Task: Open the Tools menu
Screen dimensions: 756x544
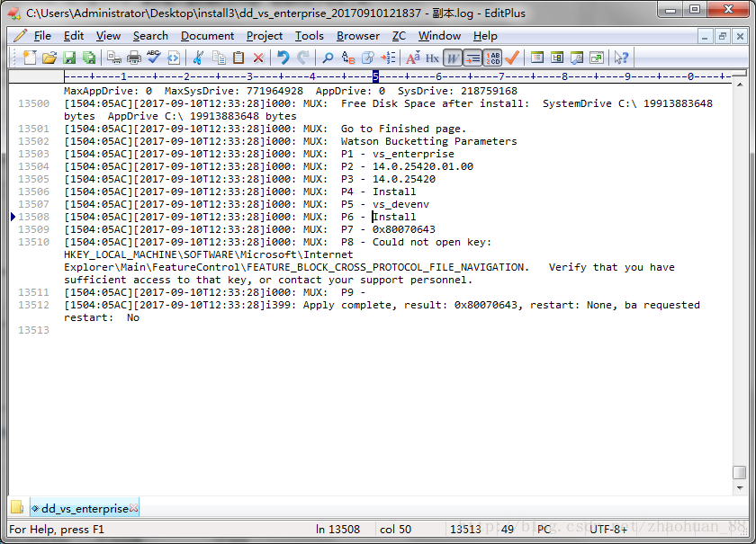Action: tap(309, 36)
